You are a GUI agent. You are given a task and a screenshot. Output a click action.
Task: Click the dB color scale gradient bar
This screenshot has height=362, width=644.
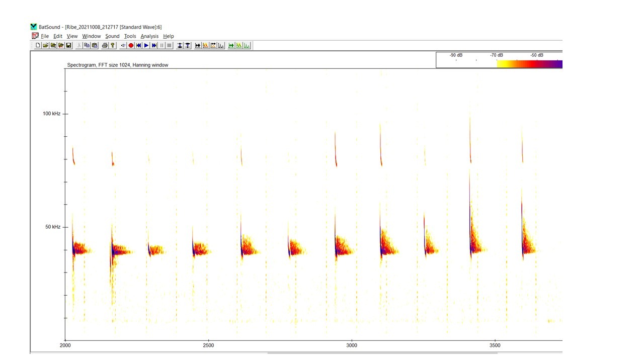(x=529, y=64)
